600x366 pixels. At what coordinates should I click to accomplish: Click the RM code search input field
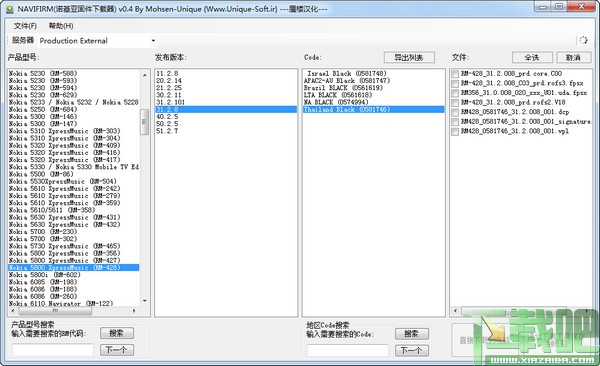tap(53, 350)
